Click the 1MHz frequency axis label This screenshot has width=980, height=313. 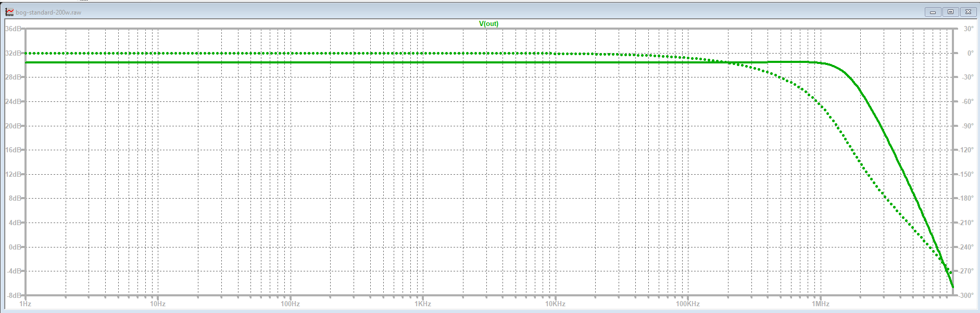(821, 304)
